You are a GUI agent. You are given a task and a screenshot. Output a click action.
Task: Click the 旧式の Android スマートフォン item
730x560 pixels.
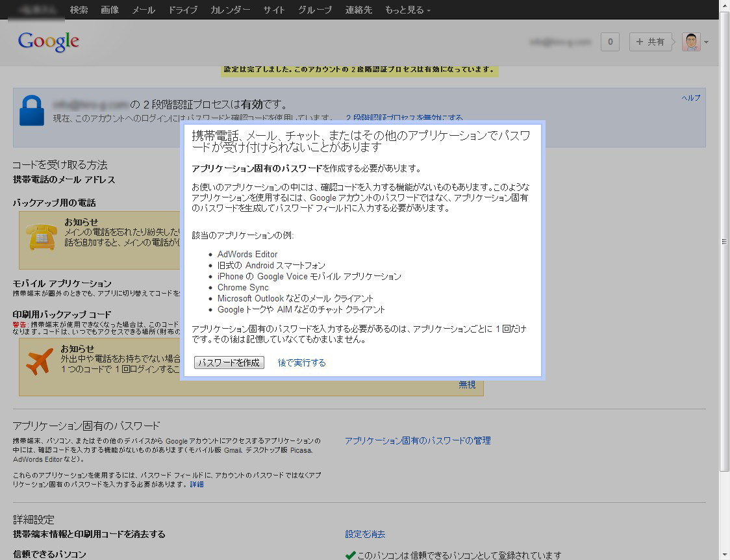pyautogui.click(x=271, y=265)
